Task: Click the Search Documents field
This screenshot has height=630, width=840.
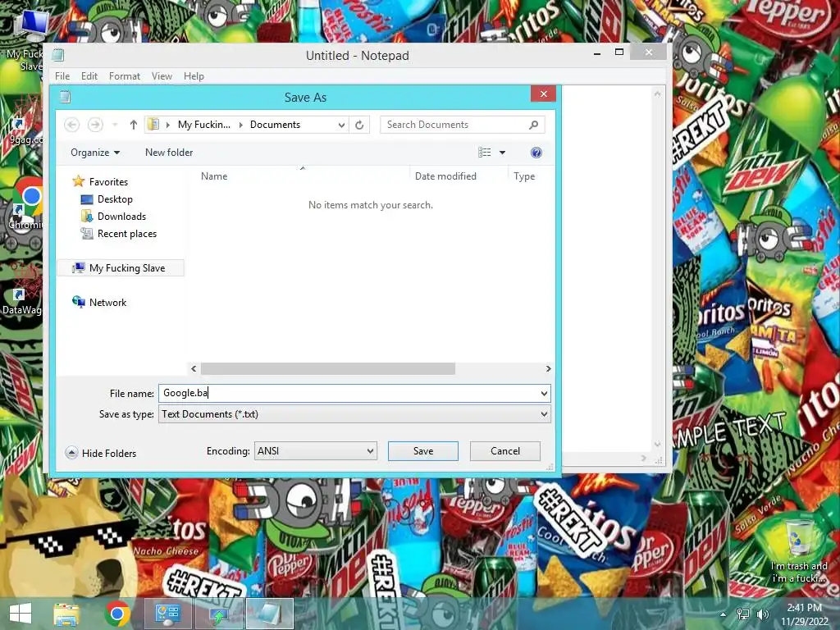Action: pos(463,125)
